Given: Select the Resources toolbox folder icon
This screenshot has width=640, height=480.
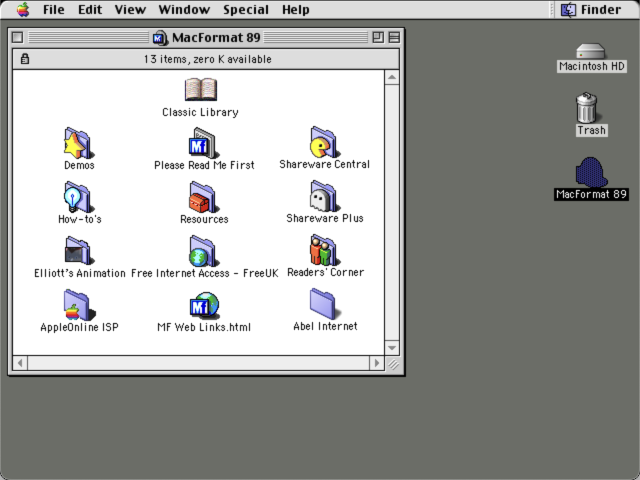Looking at the screenshot, I should click(x=203, y=197).
